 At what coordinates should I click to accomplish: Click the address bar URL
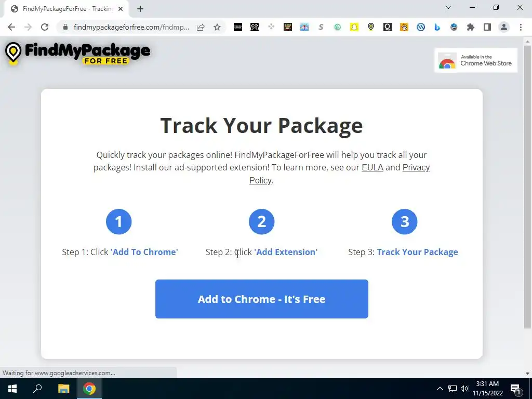tap(131, 27)
